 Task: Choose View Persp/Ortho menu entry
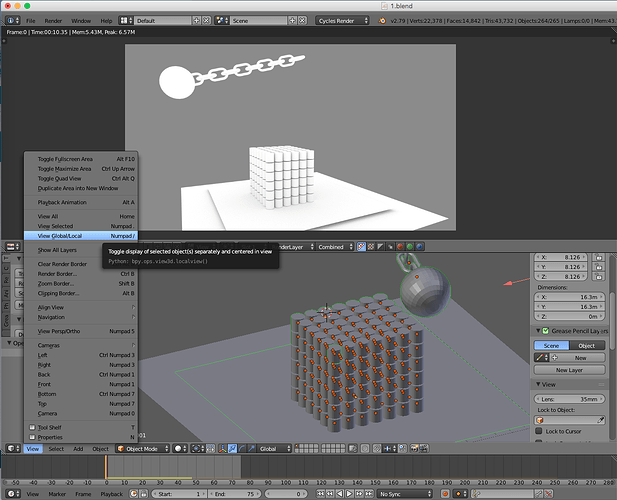[81, 331]
